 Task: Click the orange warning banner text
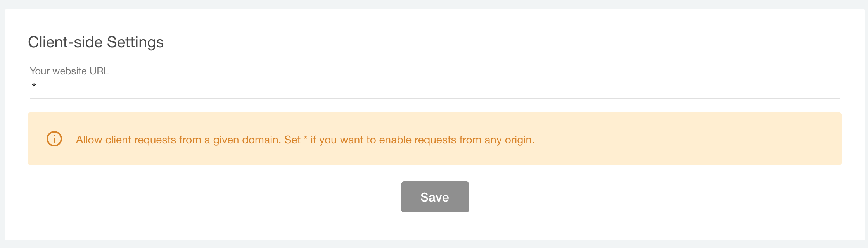click(305, 139)
